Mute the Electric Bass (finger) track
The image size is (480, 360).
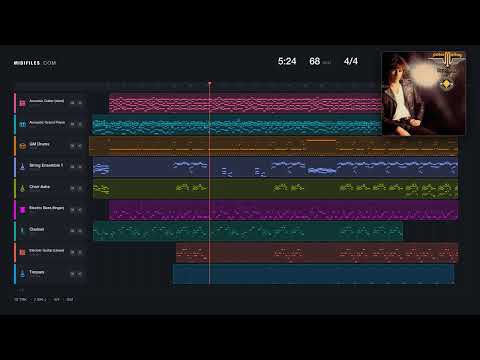72,210
